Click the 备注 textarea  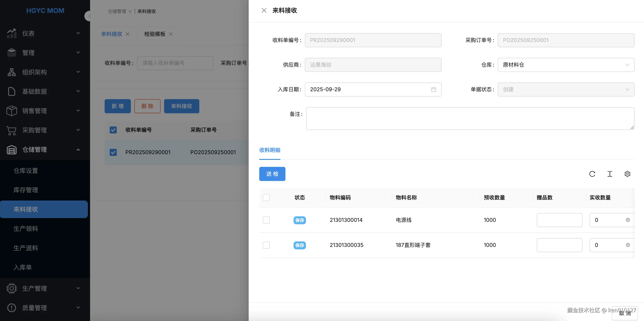(470, 118)
